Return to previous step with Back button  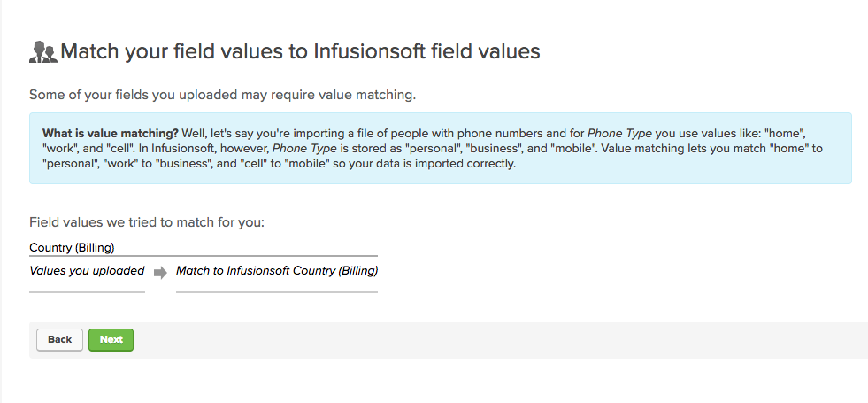[60, 340]
